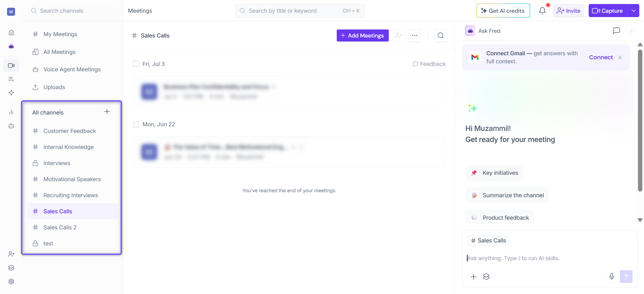Click the layers icon in chat input
The height and width of the screenshot is (294, 644).
tap(486, 277)
